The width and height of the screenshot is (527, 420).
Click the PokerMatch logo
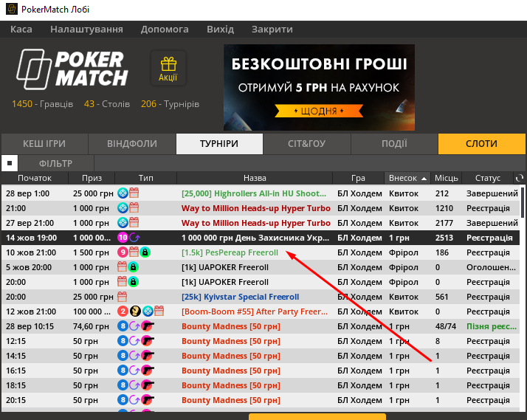click(72, 69)
